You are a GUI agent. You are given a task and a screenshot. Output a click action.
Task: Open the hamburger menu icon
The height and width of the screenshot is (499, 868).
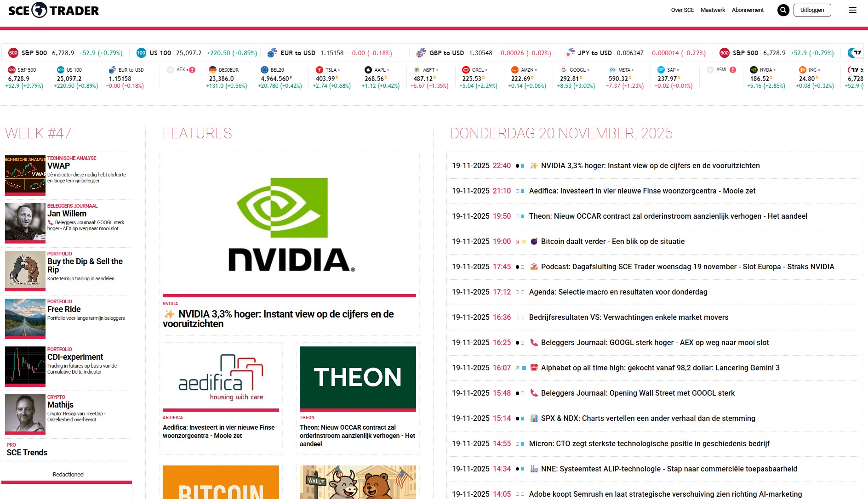[x=852, y=10]
